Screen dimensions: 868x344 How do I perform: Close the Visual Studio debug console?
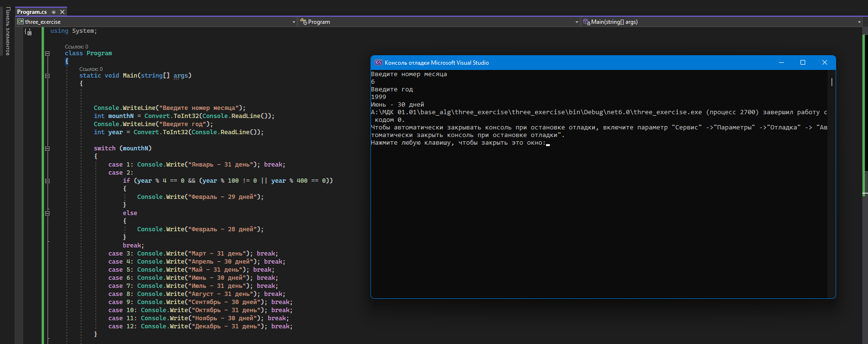825,63
